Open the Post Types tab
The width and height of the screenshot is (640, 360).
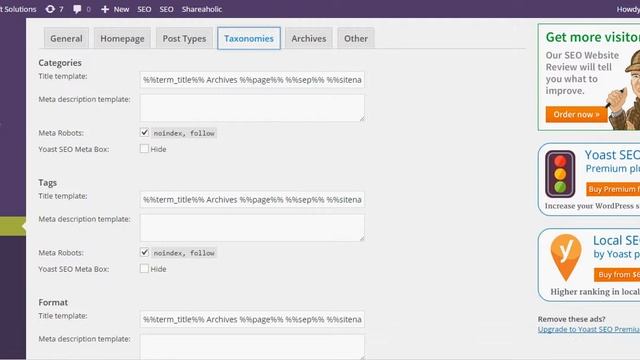(184, 38)
